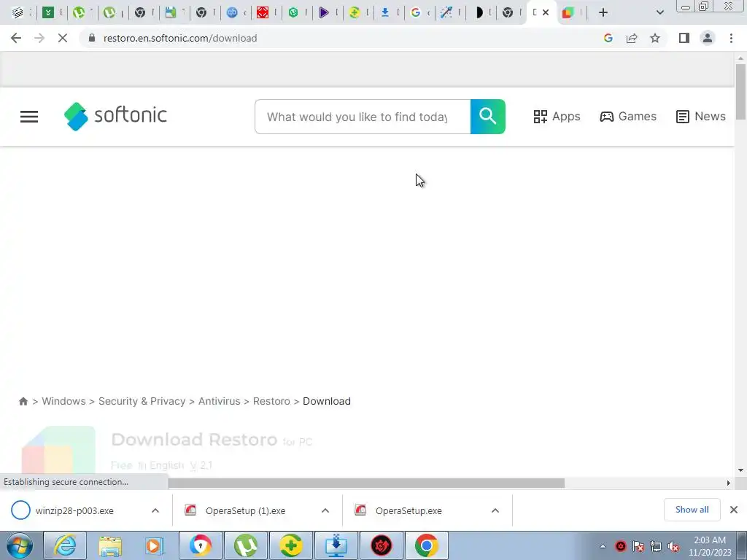Open the Apps section
747x560 pixels.
(x=557, y=117)
